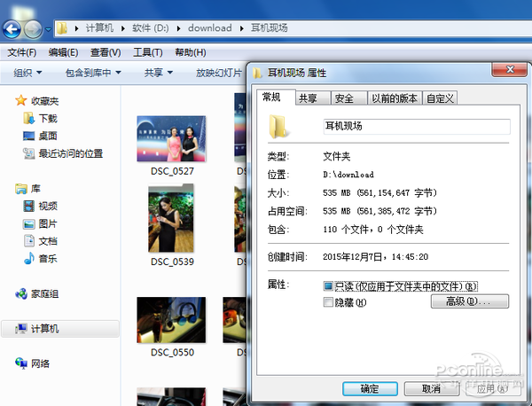Click the 收藏夹 star icon

click(20, 100)
